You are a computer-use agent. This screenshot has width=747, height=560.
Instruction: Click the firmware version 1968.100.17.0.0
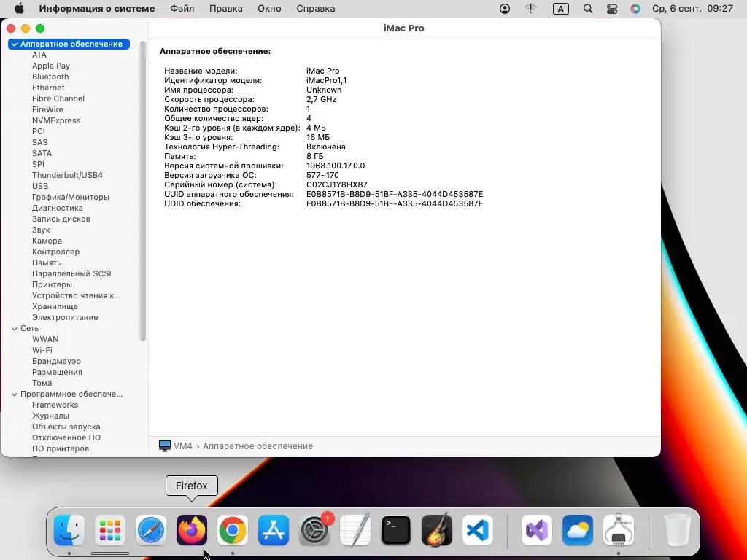coord(336,166)
